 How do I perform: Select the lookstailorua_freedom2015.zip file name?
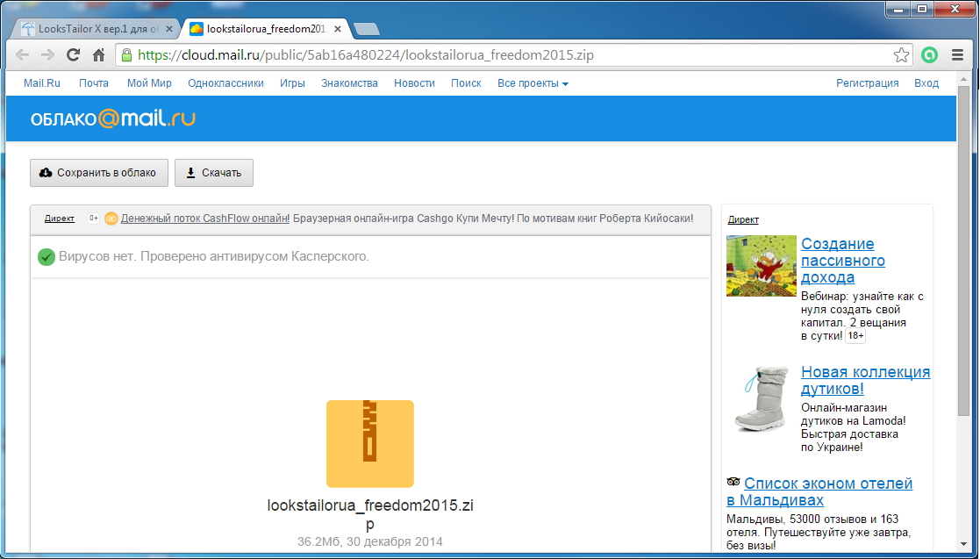click(370, 514)
